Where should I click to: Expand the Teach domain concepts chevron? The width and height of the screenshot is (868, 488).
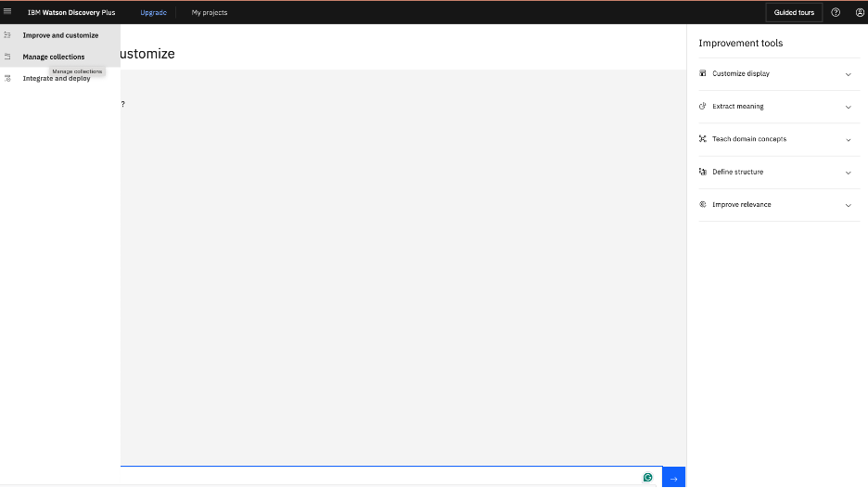(x=848, y=139)
